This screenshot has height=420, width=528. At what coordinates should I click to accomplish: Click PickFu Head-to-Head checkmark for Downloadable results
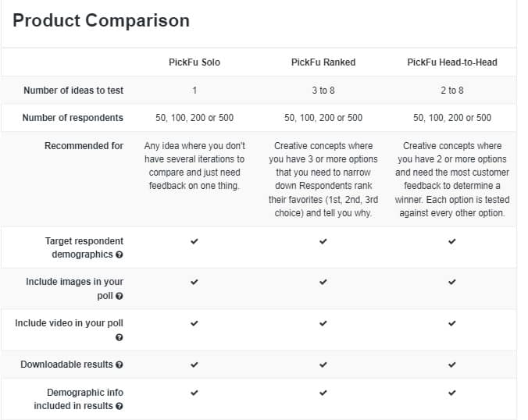click(x=451, y=364)
